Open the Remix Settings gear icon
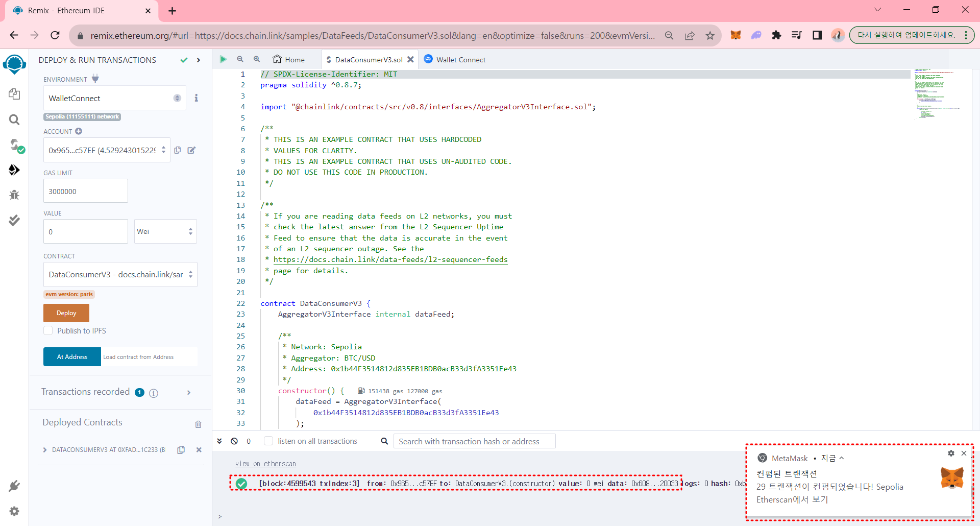This screenshot has width=980, height=526. pos(14,511)
